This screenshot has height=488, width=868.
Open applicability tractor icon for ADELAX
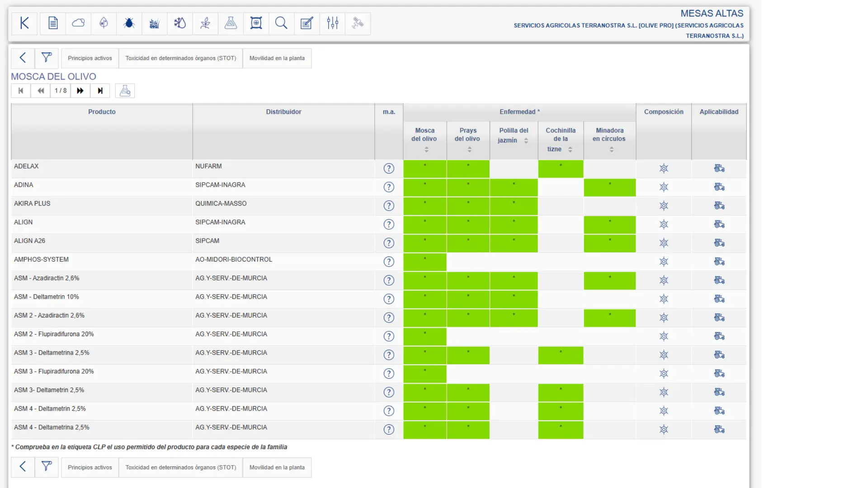(719, 169)
